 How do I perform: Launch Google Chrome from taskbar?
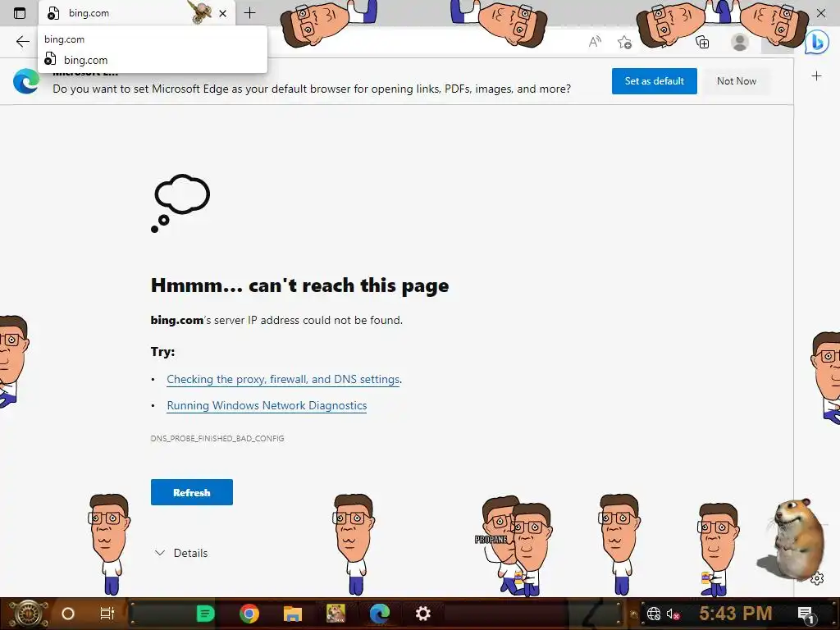249,614
